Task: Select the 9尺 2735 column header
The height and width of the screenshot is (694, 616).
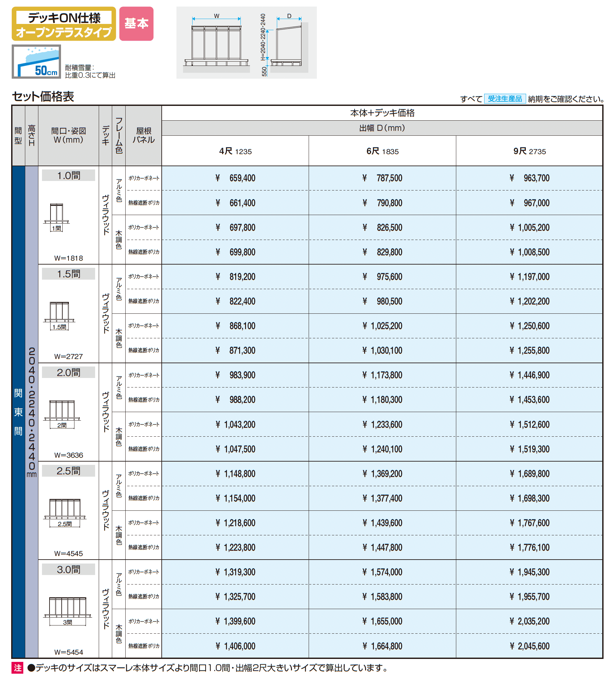Action: [x=529, y=151]
